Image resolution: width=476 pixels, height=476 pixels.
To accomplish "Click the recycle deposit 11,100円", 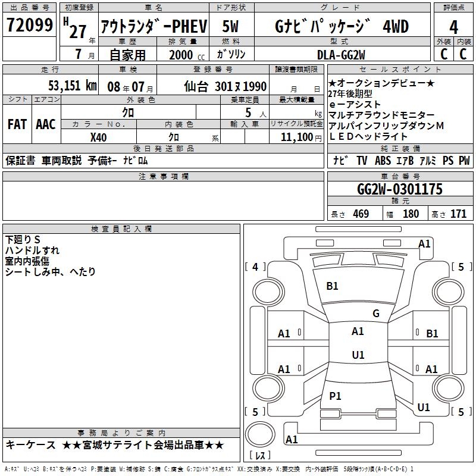I will (x=296, y=137).
